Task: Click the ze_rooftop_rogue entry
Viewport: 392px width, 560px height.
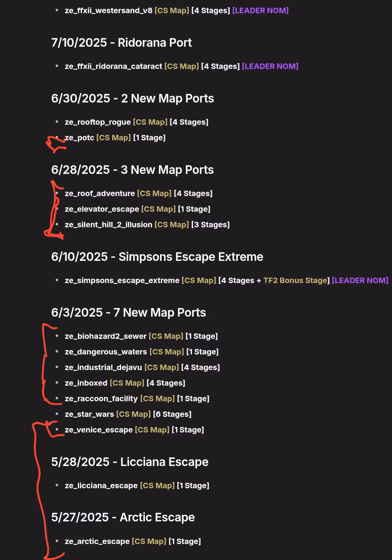Action: [98, 122]
